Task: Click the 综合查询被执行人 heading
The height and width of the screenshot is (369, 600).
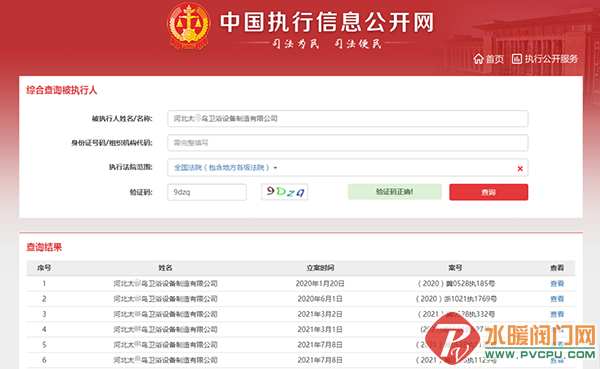Action: [62, 90]
